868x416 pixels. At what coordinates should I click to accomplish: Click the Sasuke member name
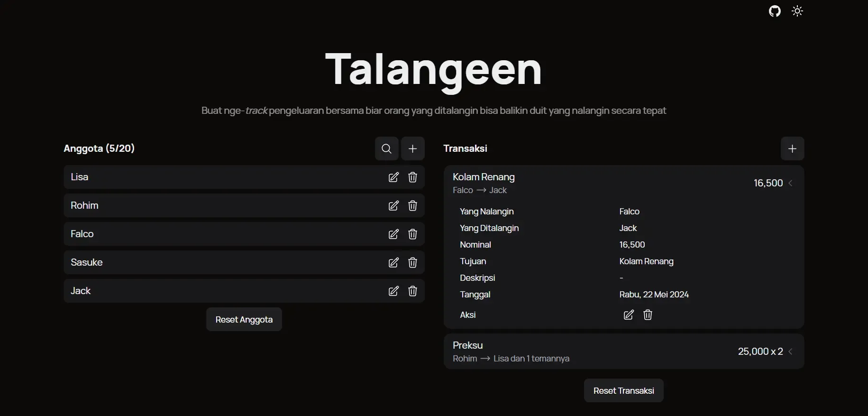[x=87, y=262]
